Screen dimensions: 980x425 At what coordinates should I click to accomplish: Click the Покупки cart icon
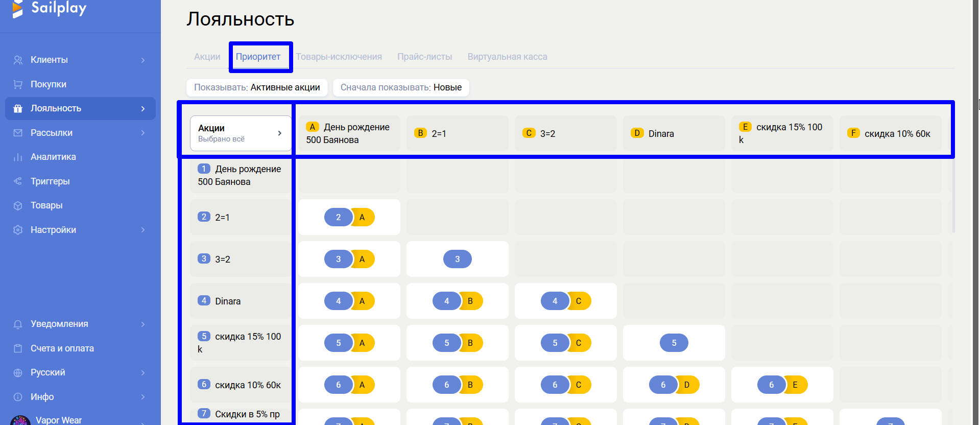[18, 84]
